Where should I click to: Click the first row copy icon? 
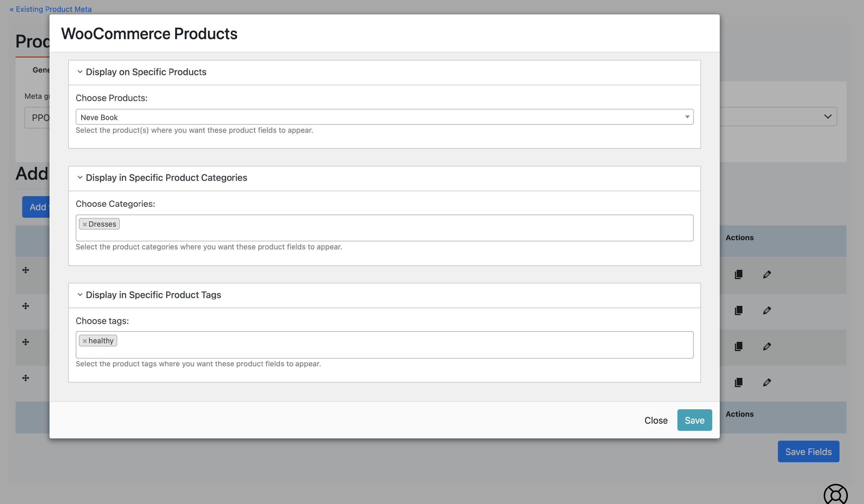tap(738, 274)
